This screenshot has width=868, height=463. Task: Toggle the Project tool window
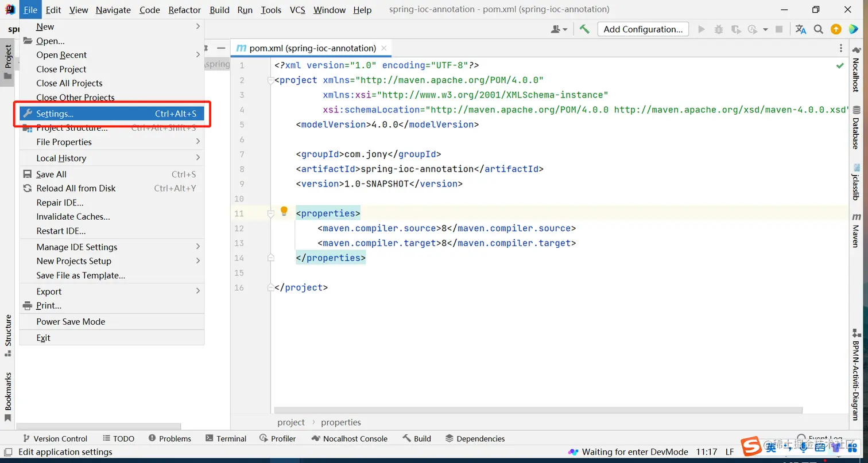(8, 62)
